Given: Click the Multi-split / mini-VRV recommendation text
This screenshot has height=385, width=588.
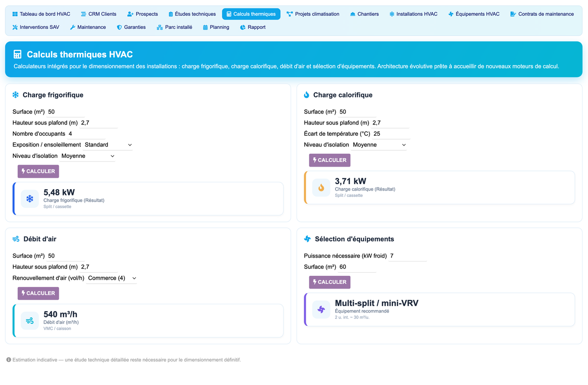Looking at the screenshot, I should pyautogui.click(x=377, y=303).
